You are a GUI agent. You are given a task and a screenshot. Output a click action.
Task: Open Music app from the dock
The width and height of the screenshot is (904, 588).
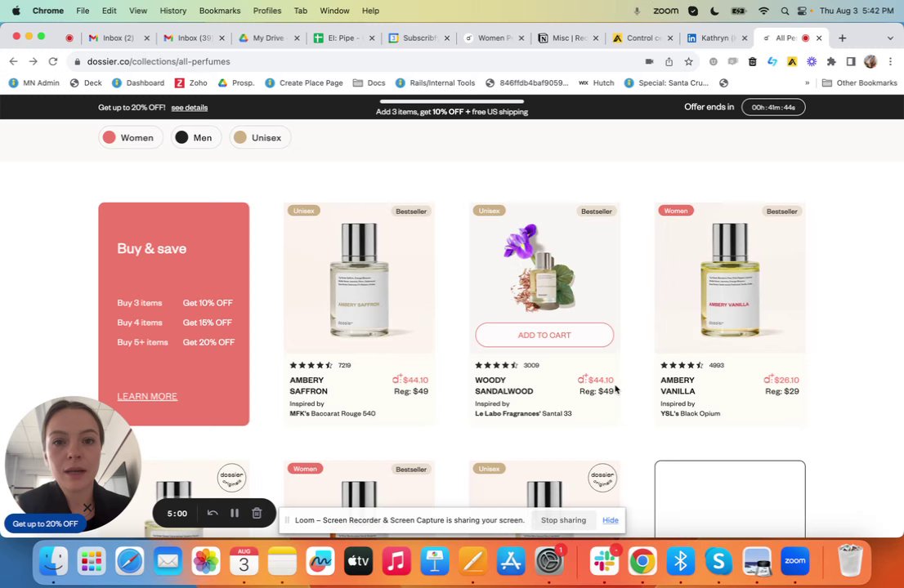[396, 560]
